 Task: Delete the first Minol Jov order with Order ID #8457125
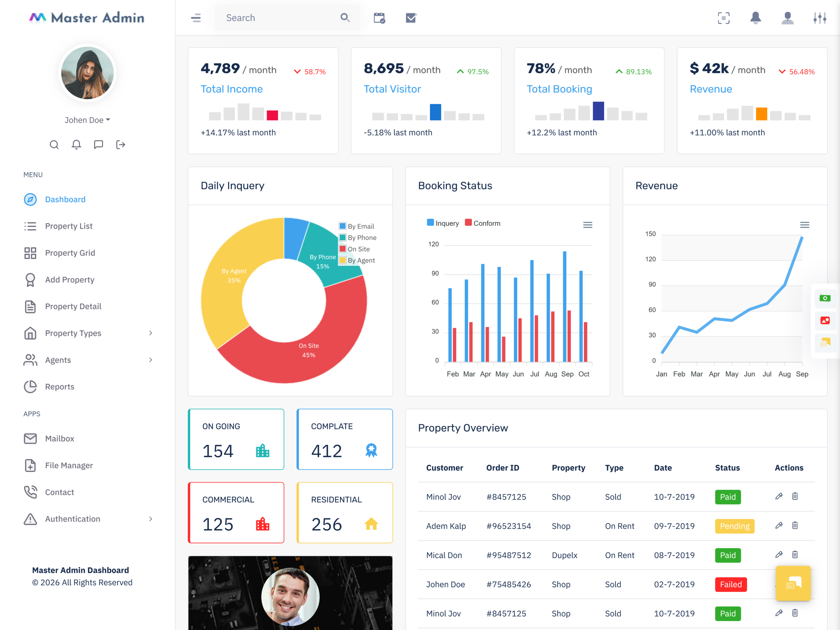point(795,496)
